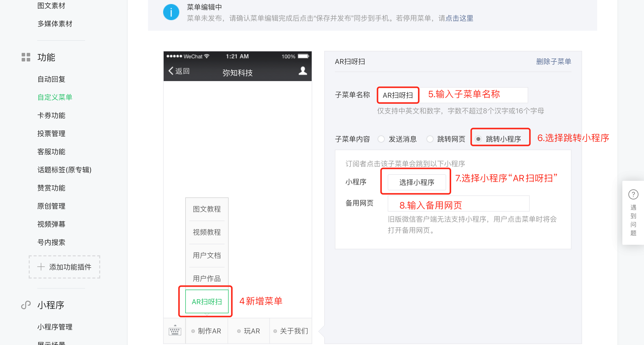Image resolution: width=644 pixels, height=345 pixels.
Task: Click the 点击这里 link in banner
Action: pos(459,18)
